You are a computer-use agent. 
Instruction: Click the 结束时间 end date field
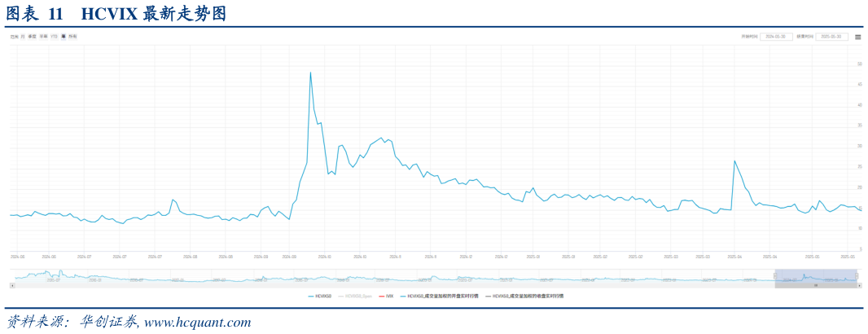coord(831,37)
